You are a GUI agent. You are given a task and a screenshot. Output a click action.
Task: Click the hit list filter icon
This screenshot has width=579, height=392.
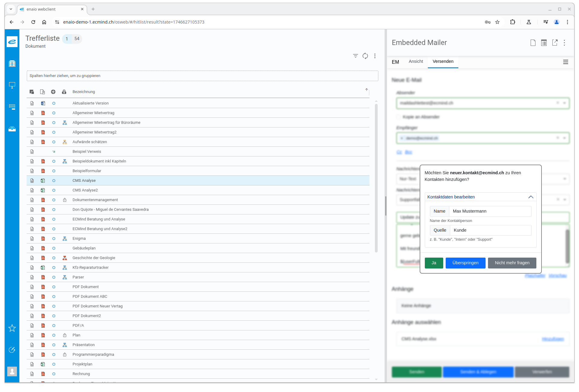pyautogui.click(x=356, y=56)
